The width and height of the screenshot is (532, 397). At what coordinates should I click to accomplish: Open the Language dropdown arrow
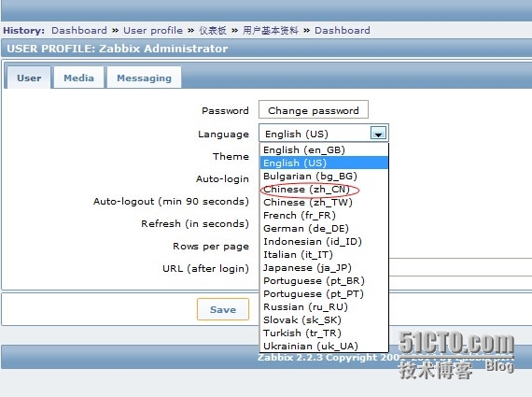[378, 134]
